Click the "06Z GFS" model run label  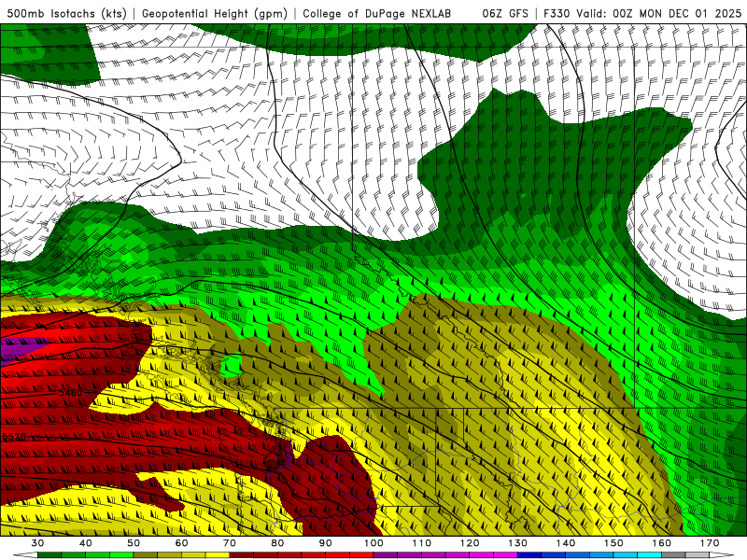pyautogui.click(x=505, y=13)
